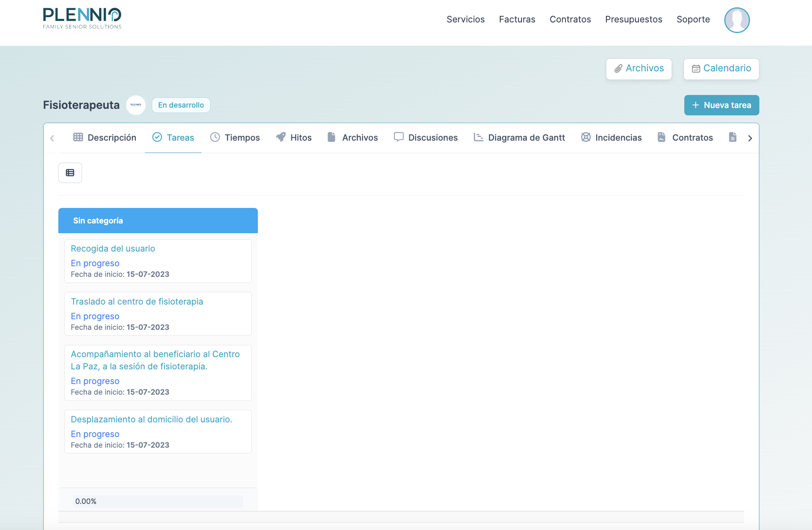Select the Tareas tab
This screenshot has height=530, width=812.
click(x=173, y=138)
